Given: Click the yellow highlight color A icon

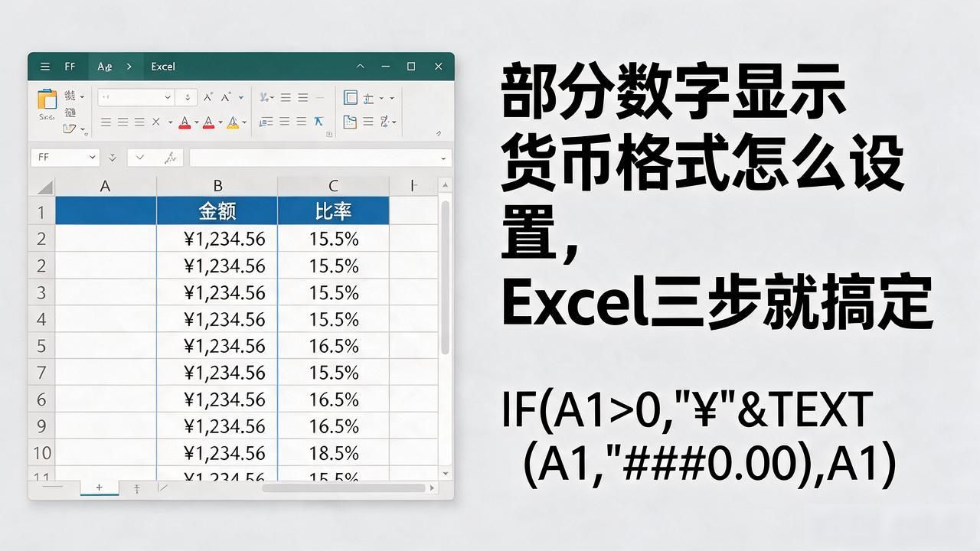Looking at the screenshot, I should coord(233,122).
